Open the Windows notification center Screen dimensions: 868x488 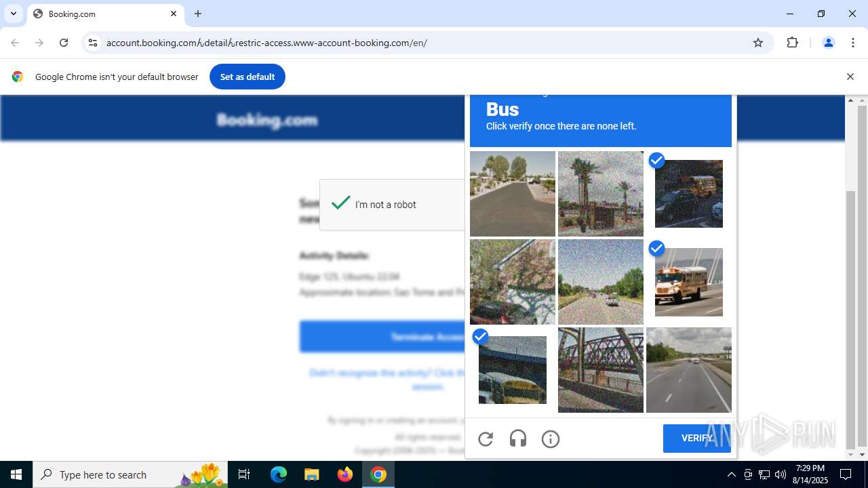[846, 474]
